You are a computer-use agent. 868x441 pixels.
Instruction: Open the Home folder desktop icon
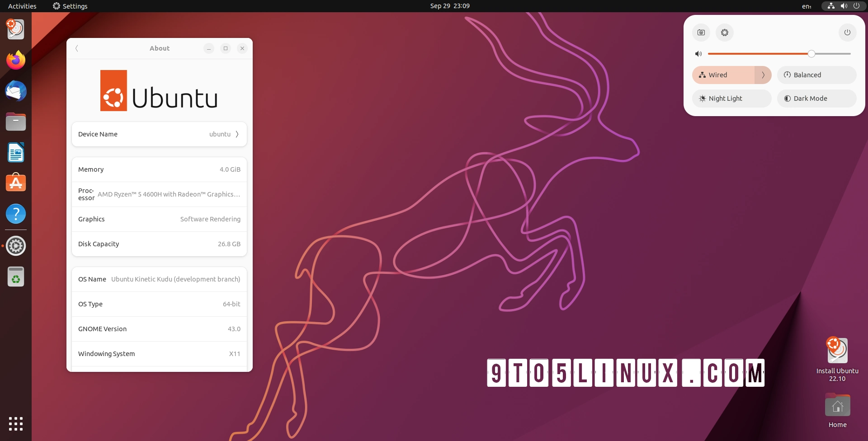click(837, 411)
